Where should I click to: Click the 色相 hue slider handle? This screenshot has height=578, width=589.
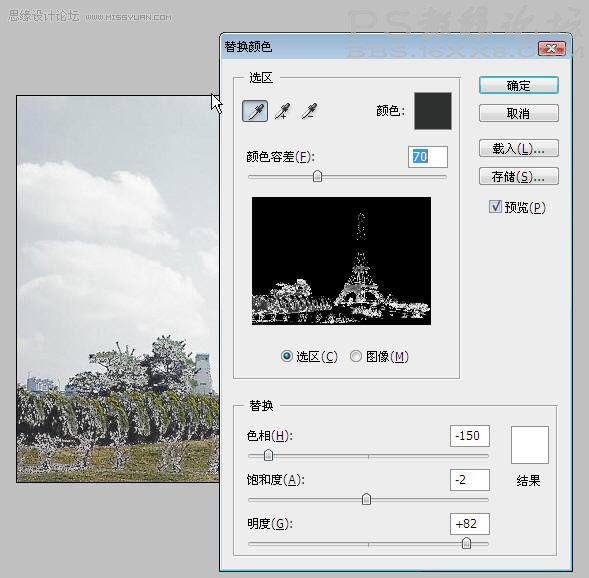(268, 455)
